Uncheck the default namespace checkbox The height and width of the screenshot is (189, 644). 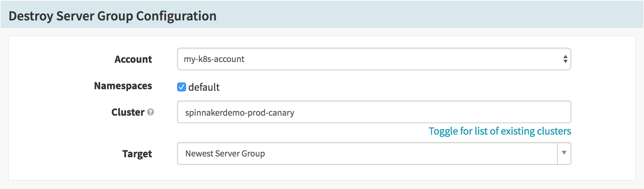coord(182,87)
